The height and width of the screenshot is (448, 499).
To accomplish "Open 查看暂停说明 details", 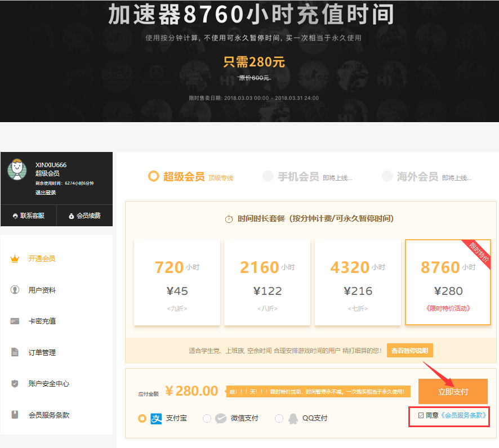I will (409, 350).
